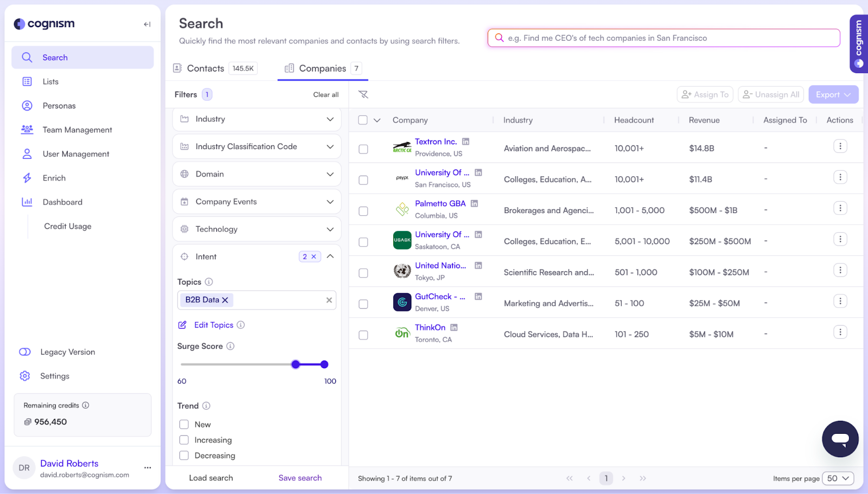Open the chat support bubble

[840, 439]
